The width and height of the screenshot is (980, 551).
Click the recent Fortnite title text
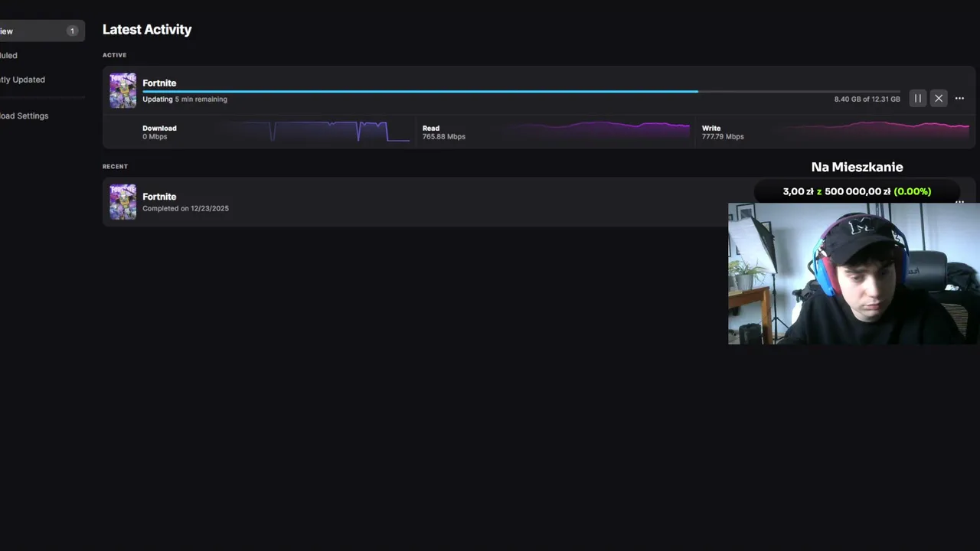click(x=159, y=197)
